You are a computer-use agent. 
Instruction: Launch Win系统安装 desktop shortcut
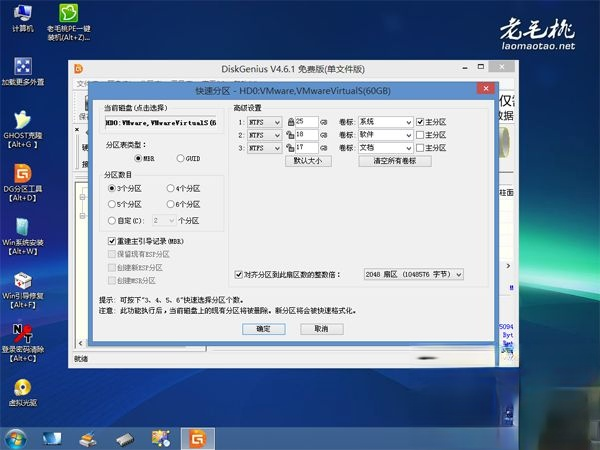[x=23, y=236]
